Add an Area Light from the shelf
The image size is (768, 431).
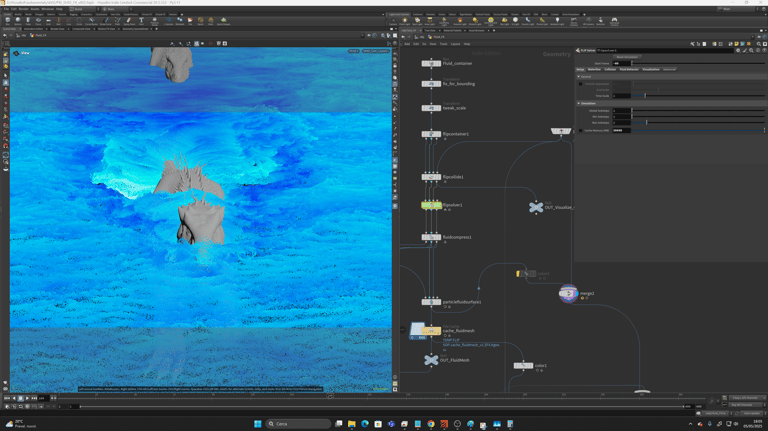[x=430, y=21]
